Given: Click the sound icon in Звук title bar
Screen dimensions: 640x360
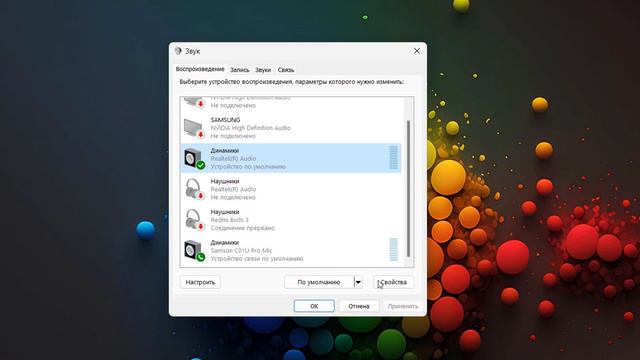Looking at the screenshot, I should click(x=178, y=51).
